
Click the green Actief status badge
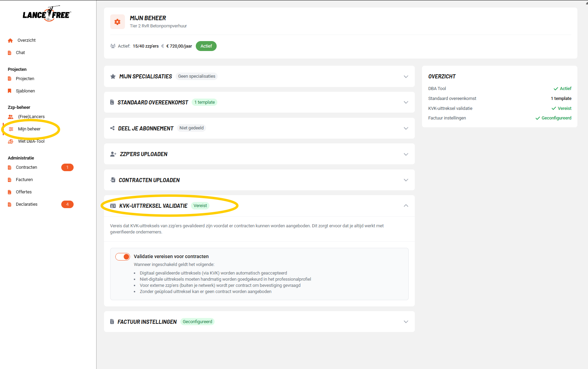point(206,46)
